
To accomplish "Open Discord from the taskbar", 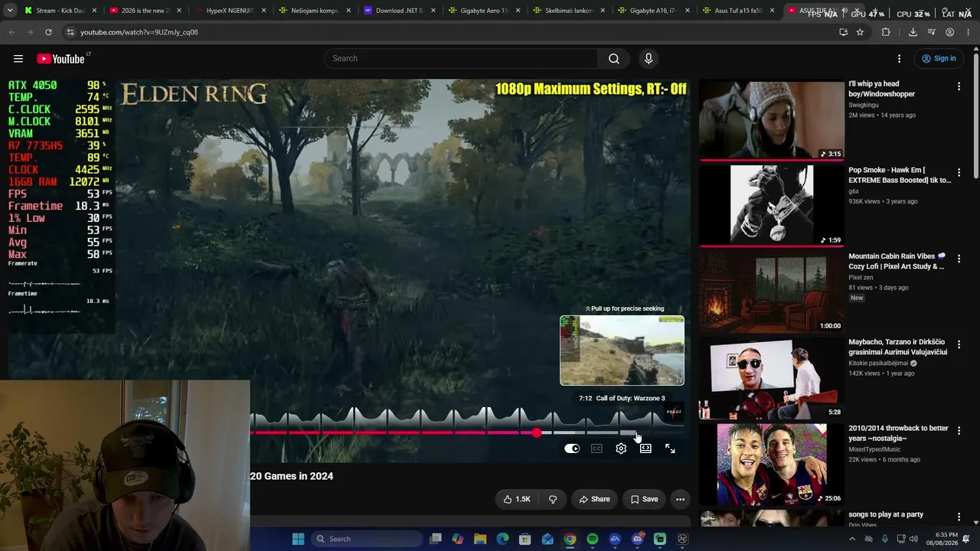I will [637, 539].
